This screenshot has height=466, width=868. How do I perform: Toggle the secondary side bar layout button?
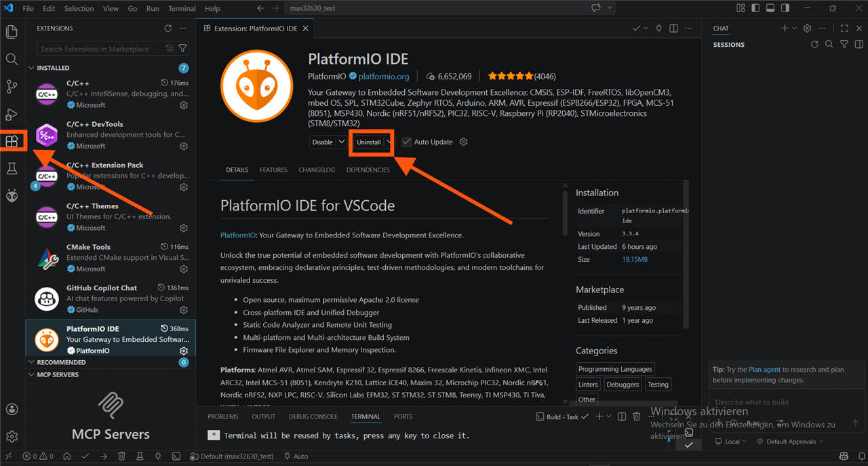coord(785,8)
